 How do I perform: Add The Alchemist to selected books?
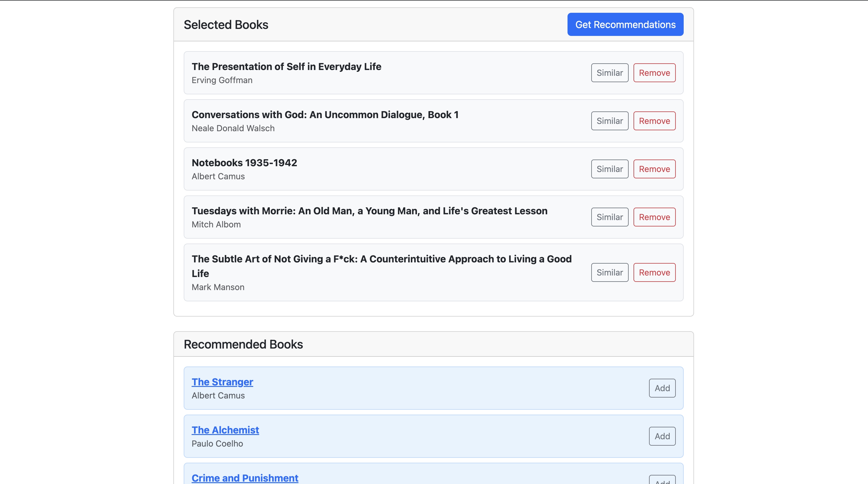click(x=662, y=437)
